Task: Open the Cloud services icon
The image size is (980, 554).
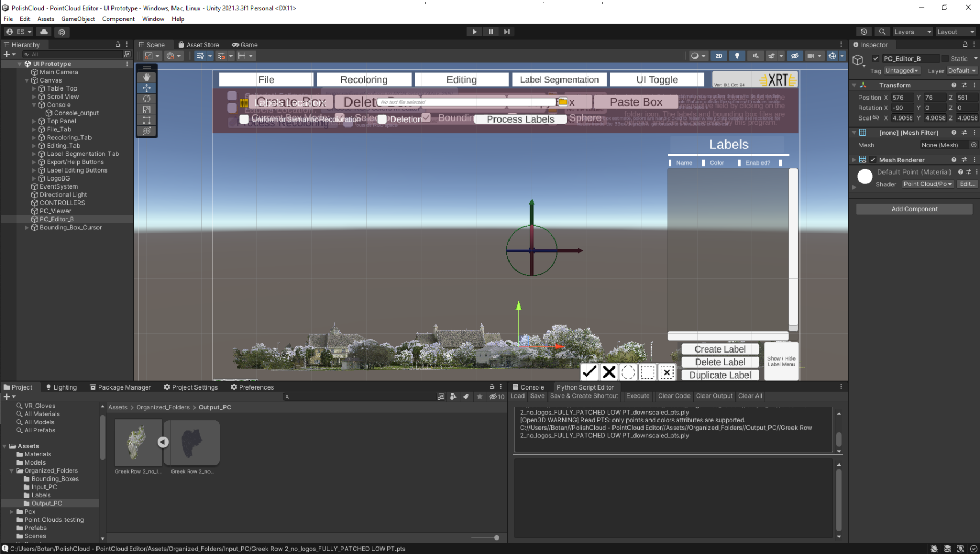Action: coord(44,32)
